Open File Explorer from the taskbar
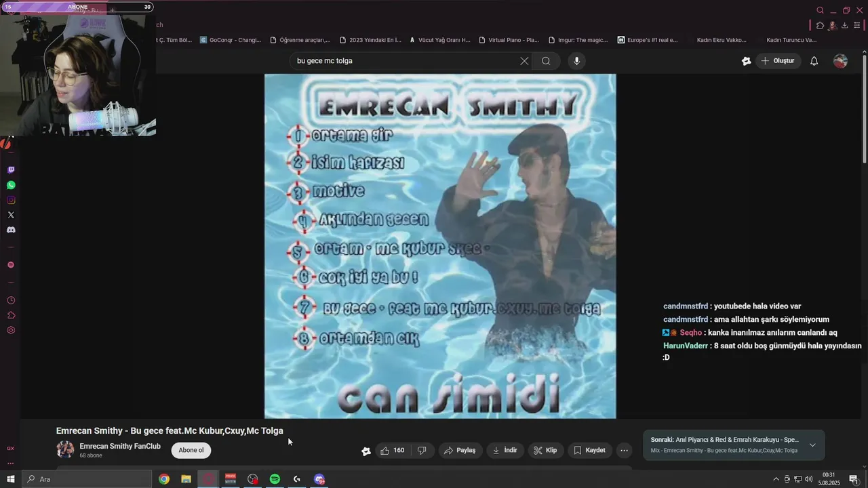 point(186,479)
